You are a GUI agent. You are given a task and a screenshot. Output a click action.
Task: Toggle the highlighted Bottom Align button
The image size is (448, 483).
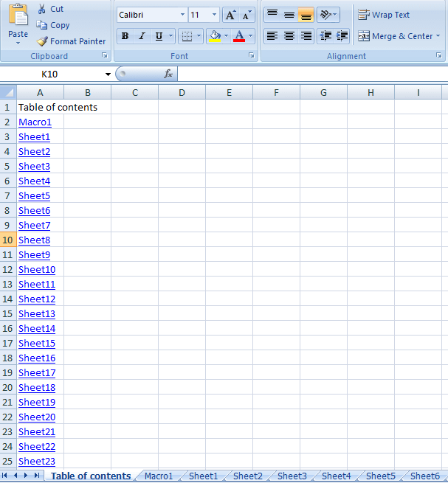click(x=306, y=15)
